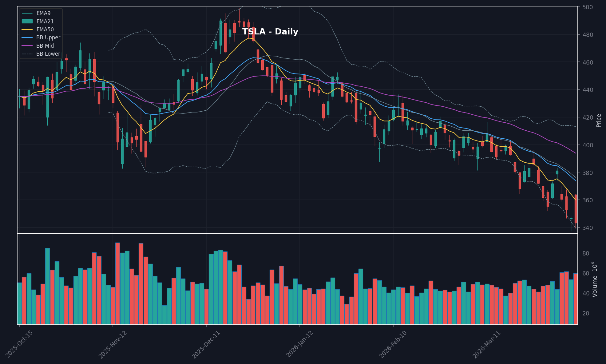
Task: Click the dashed BB Lower line sample icon
Action: tap(27, 53)
